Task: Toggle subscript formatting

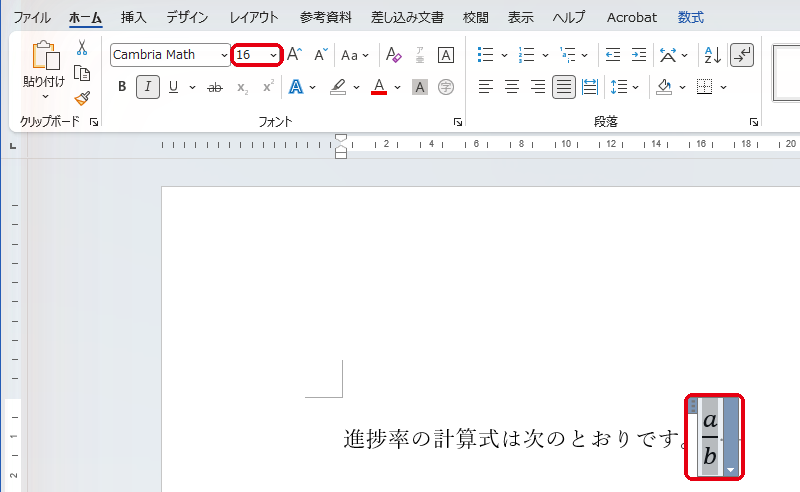Action: (242, 87)
